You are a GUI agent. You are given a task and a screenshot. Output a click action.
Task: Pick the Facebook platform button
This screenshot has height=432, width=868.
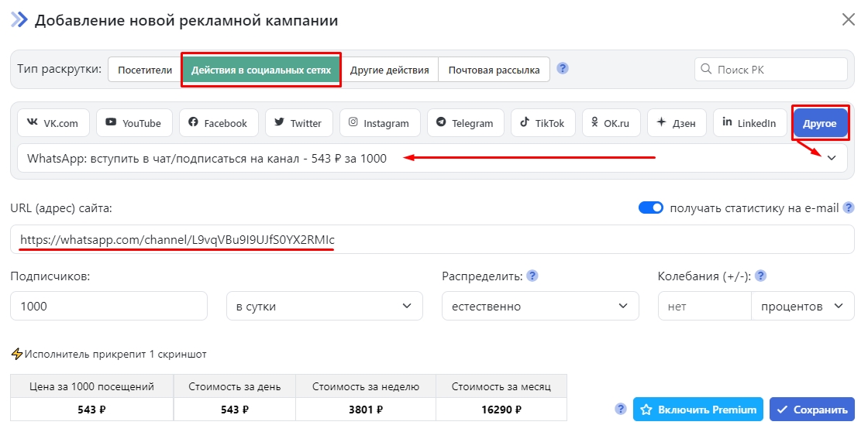[x=218, y=123]
